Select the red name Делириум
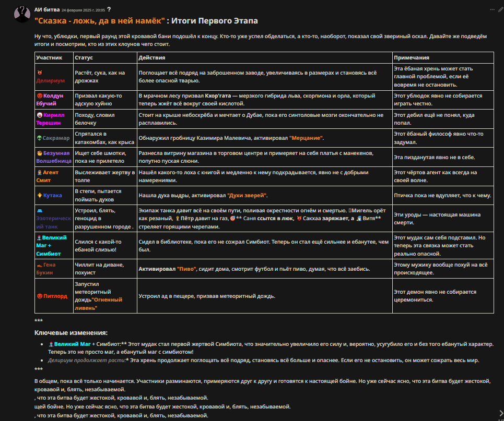Screen dimensions: 504x421 51,81
